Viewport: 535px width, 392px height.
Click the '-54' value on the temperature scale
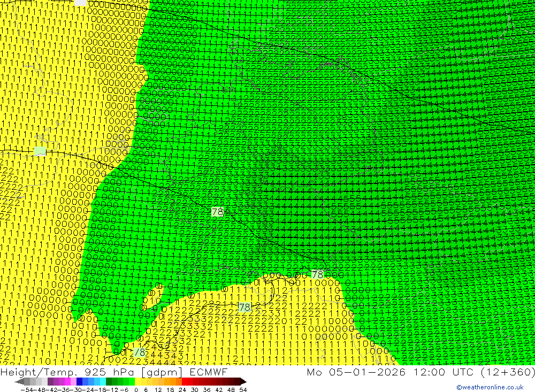tap(27, 390)
